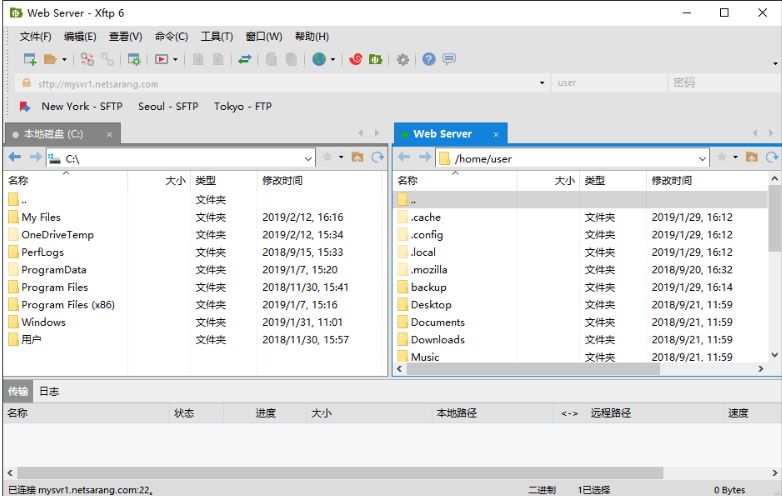Expand the C:\ path dropdown
This screenshot has height=496, width=782.
(308, 159)
